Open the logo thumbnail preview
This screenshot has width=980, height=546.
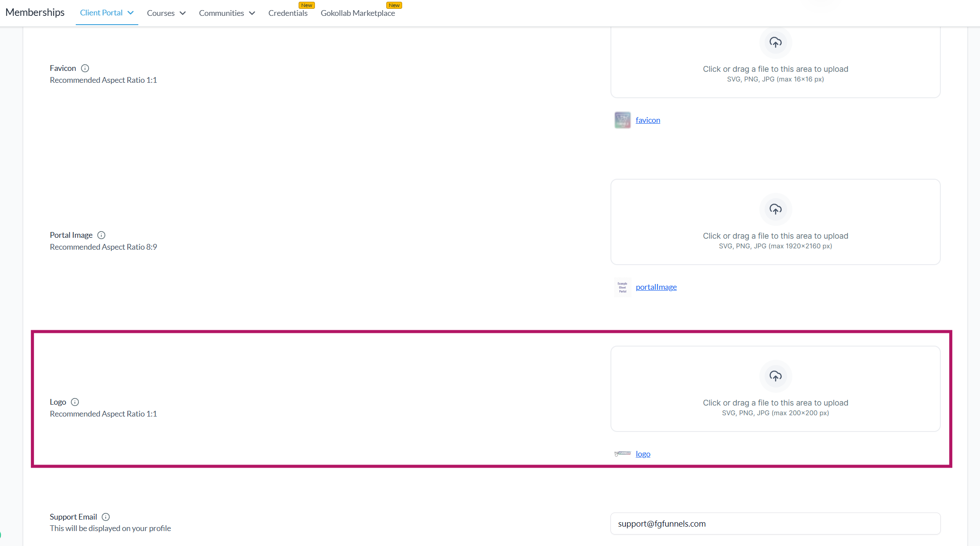tap(622, 454)
